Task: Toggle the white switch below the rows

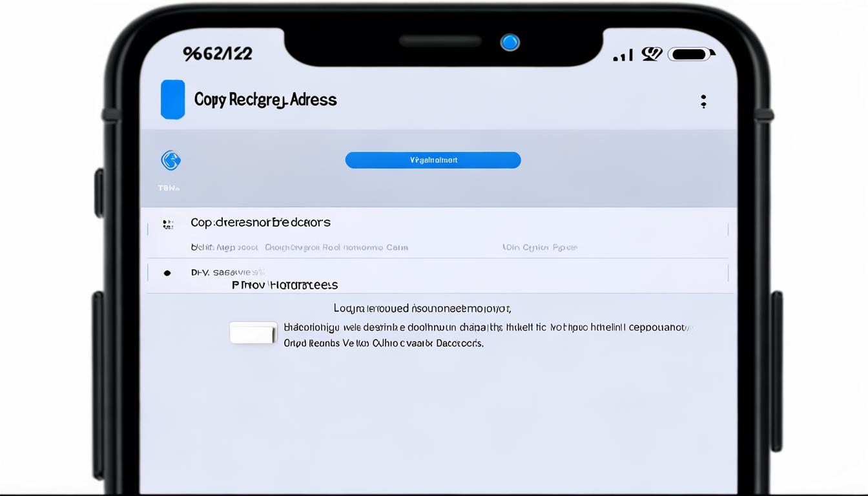Action: pyautogui.click(x=253, y=333)
